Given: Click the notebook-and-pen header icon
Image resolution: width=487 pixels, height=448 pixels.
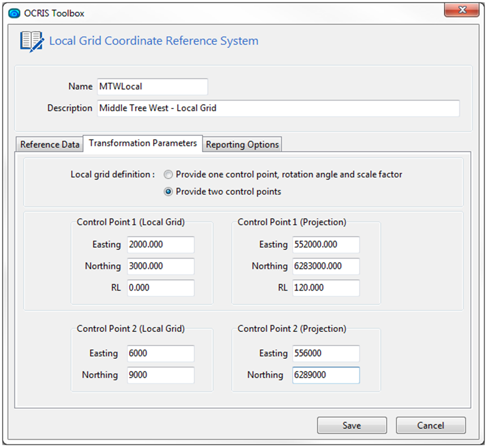Looking at the screenshot, I should (32, 41).
